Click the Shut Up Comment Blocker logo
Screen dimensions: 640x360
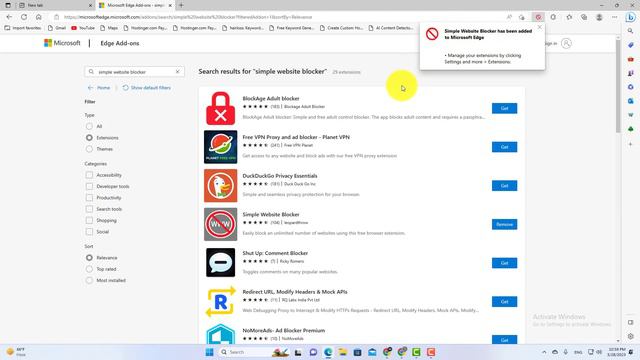click(x=220, y=262)
